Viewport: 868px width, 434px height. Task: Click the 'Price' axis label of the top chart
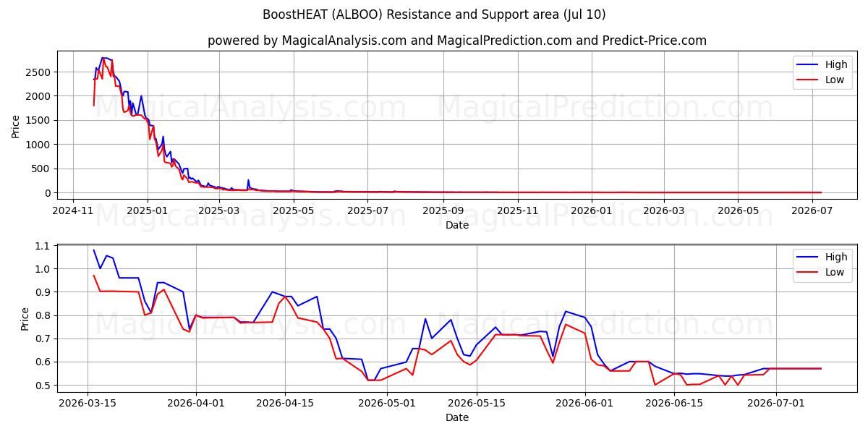(x=16, y=127)
